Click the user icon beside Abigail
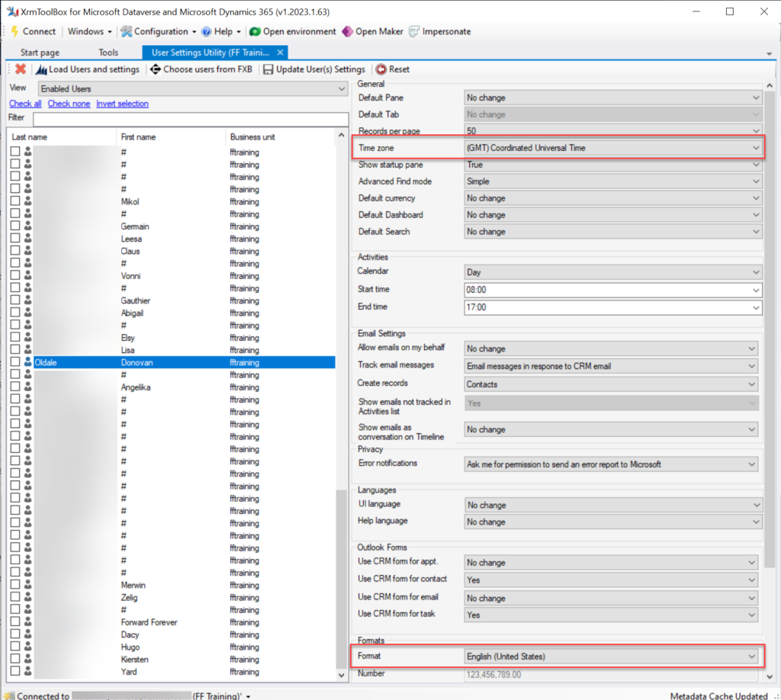Image resolution: width=781 pixels, height=700 pixels. 28,313
